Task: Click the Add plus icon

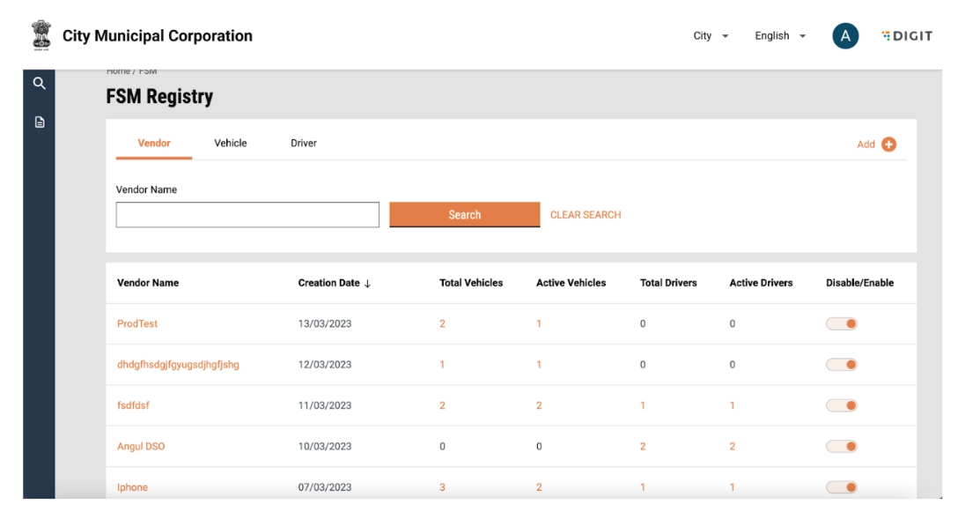Action: tap(888, 145)
